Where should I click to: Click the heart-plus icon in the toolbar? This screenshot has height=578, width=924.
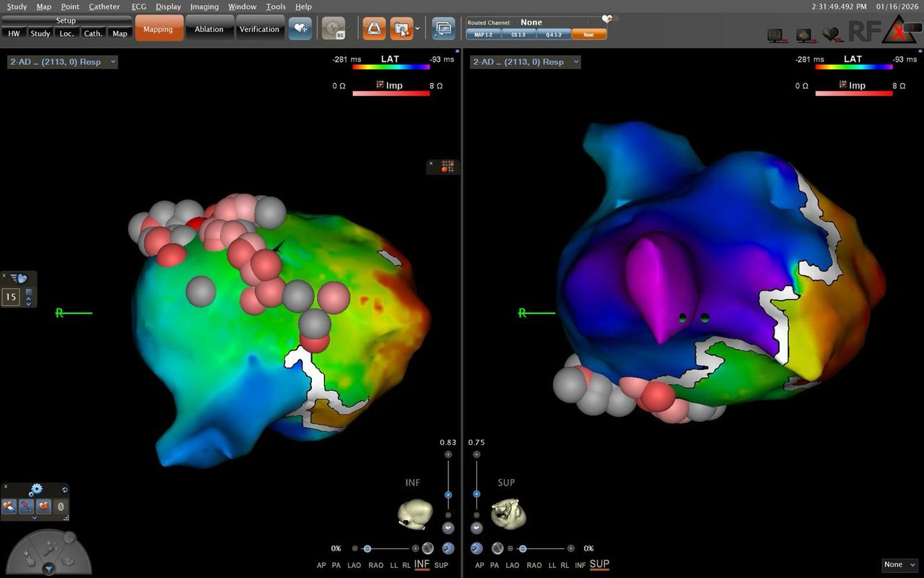tap(300, 29)
